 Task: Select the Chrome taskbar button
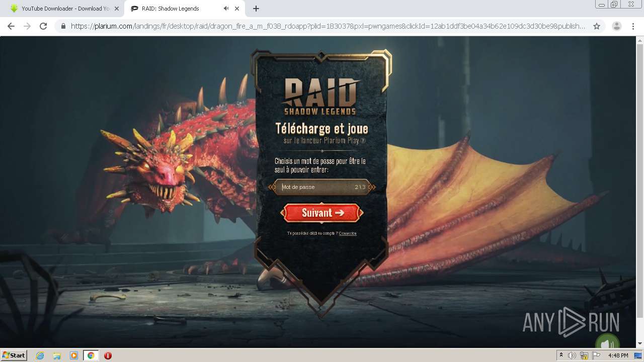(x=91, y=355)
